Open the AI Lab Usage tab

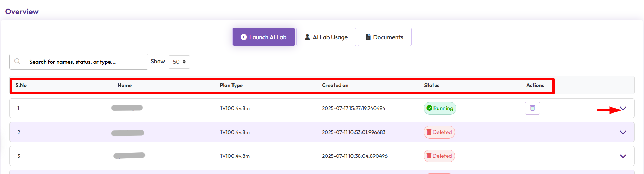click(326, 37)
